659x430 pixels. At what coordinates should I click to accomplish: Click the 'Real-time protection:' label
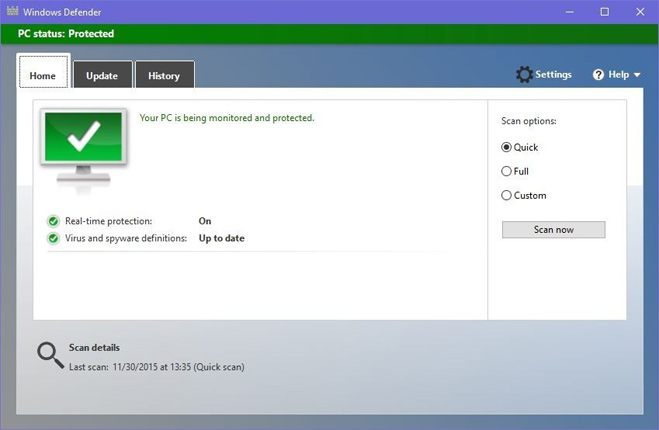108,221
